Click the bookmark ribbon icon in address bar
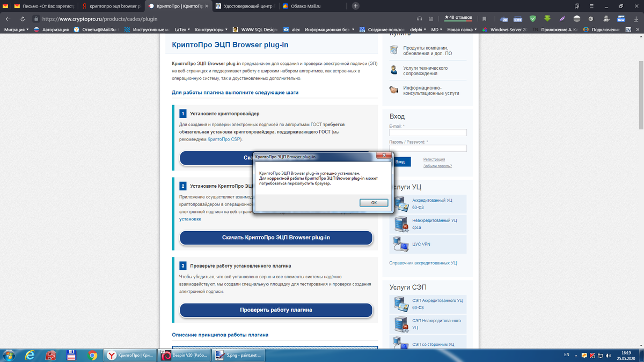 click(x=485, y=18)
